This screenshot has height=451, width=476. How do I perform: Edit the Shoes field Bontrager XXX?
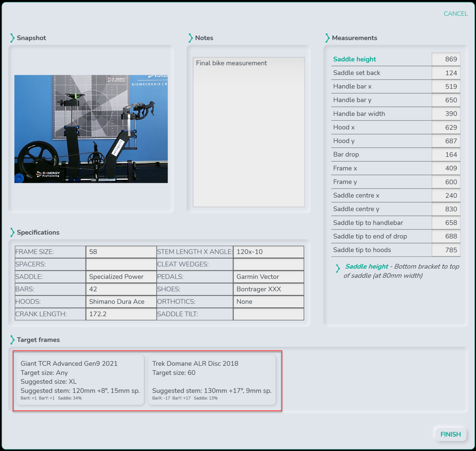pos(269,289)
